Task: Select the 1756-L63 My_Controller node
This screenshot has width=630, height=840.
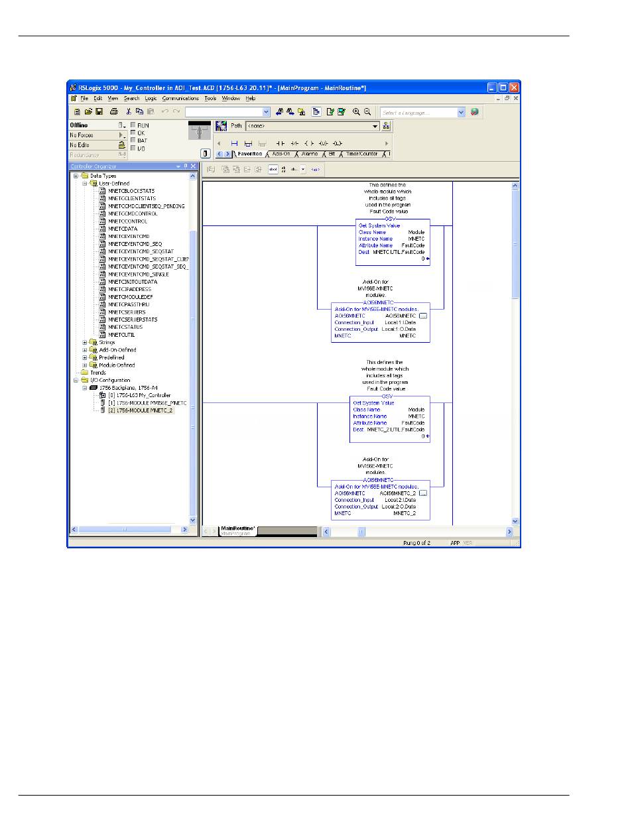Action: [x=139, y=395]
